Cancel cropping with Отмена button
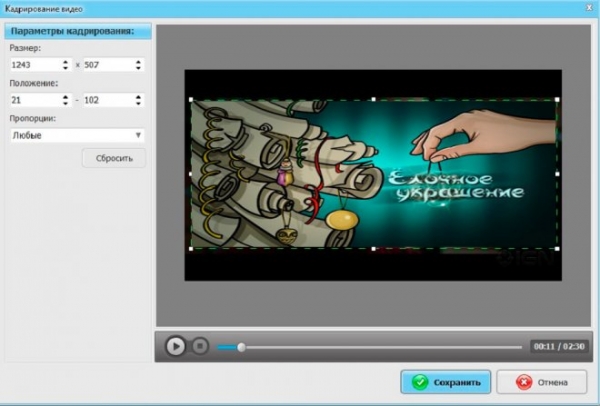 pyautogui.click(x=549, y=382)
